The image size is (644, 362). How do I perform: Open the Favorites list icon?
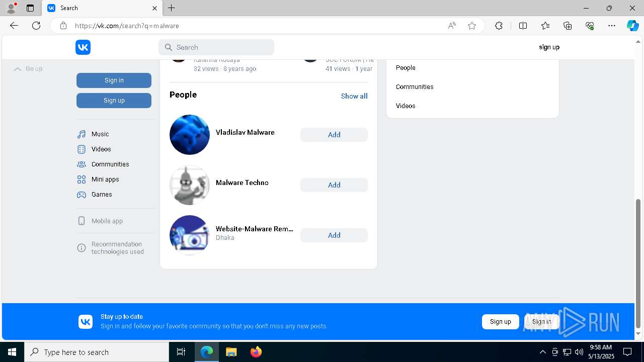pos(545,26)
